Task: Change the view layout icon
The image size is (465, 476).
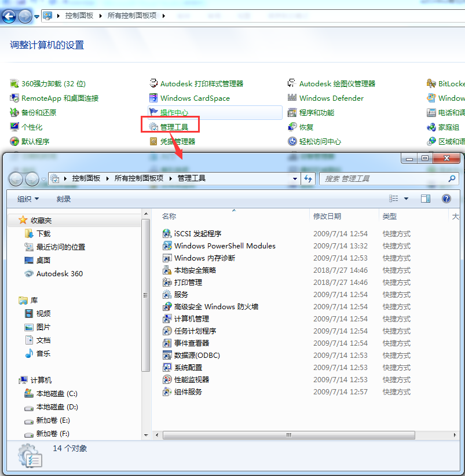Action: pyautogui.click(x=394, y=199)
